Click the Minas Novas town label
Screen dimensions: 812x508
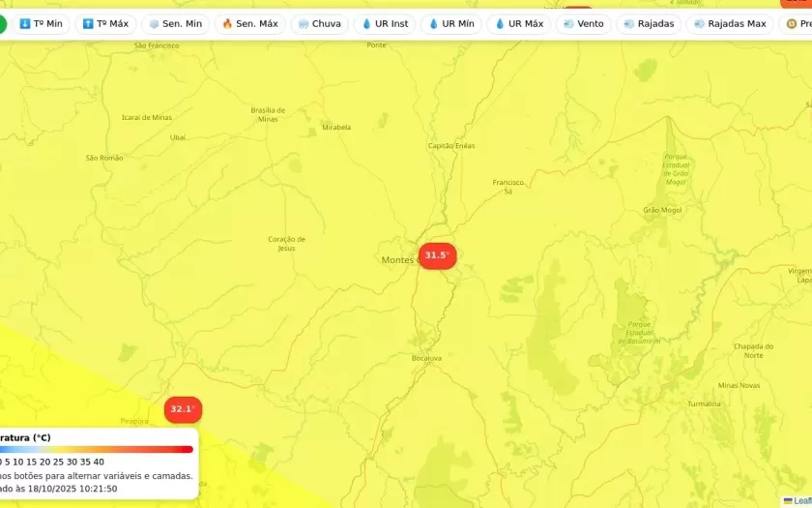739,385
